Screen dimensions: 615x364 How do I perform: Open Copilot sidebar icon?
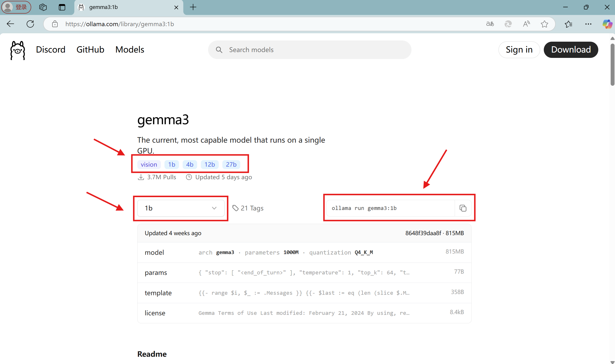pos(607,24)
